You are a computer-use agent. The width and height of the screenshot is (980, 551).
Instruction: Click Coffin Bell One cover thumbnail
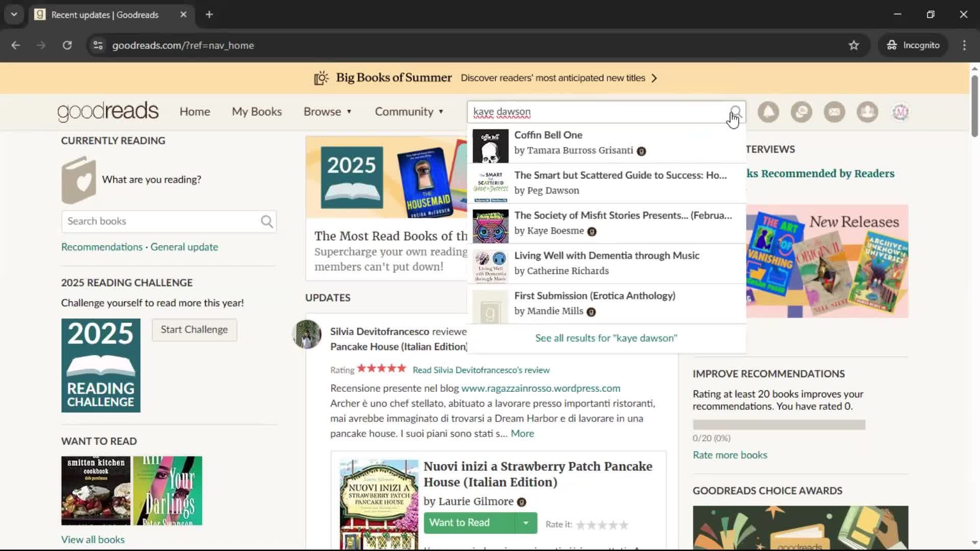click(490, 146)
